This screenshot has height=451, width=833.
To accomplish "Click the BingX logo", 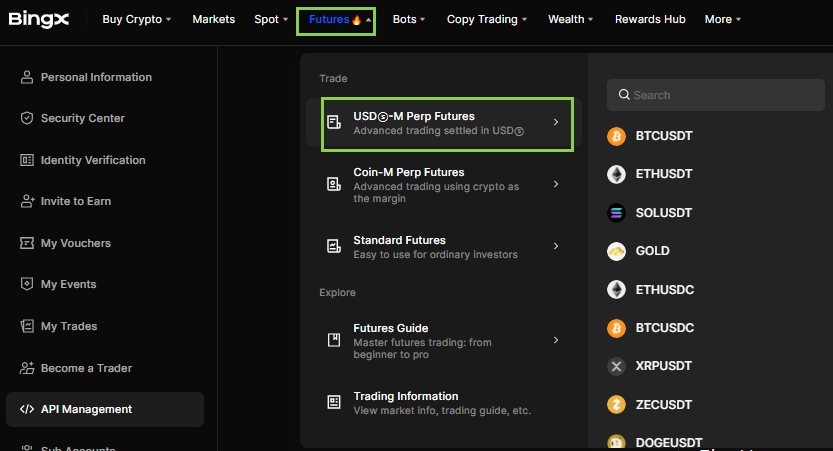I will coord(40,19).
